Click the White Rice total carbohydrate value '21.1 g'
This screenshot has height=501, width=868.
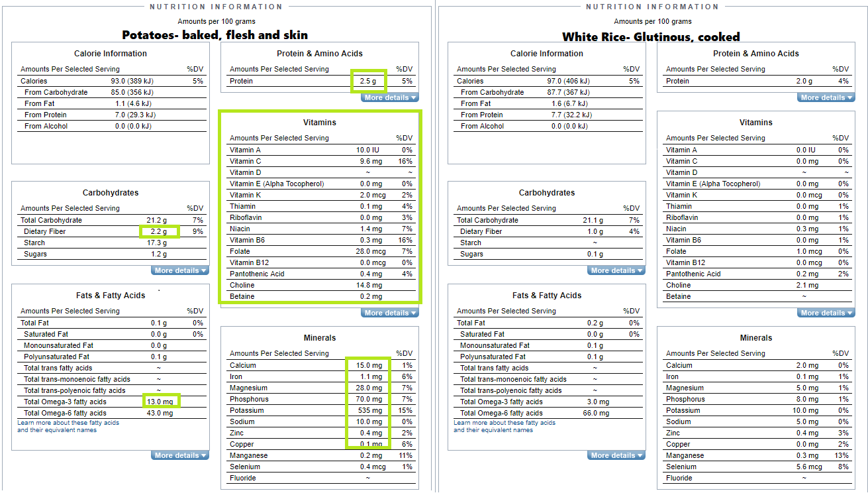pos(593,220)
